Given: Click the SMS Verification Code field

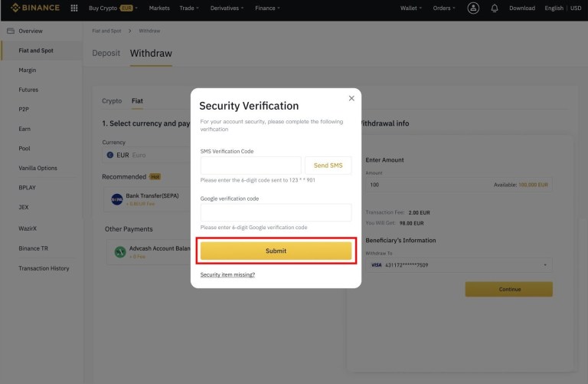Looking at the screenshot, I should pos(250,165).
